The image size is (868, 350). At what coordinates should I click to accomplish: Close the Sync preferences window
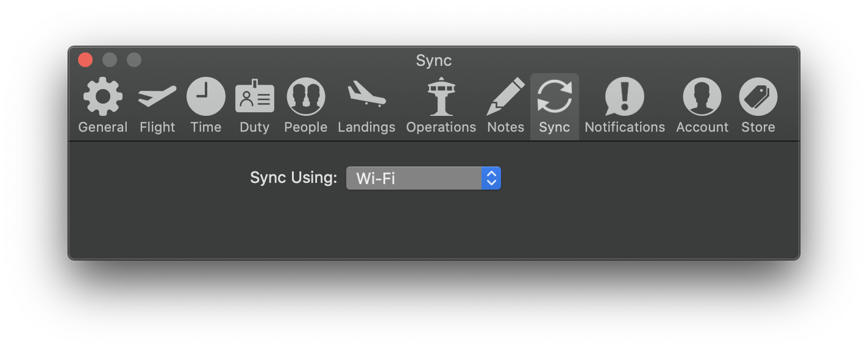[x=85, y=60]
